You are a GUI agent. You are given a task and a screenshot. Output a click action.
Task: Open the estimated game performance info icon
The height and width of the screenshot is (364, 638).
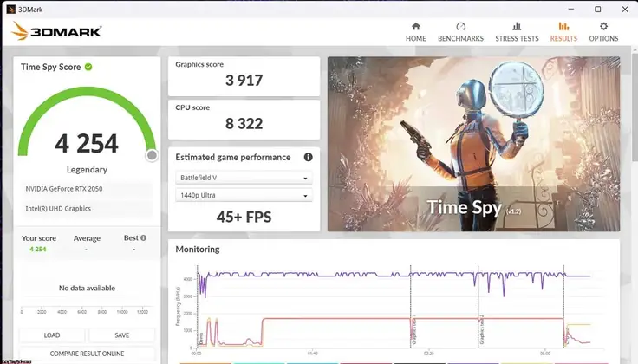[308, 157]
